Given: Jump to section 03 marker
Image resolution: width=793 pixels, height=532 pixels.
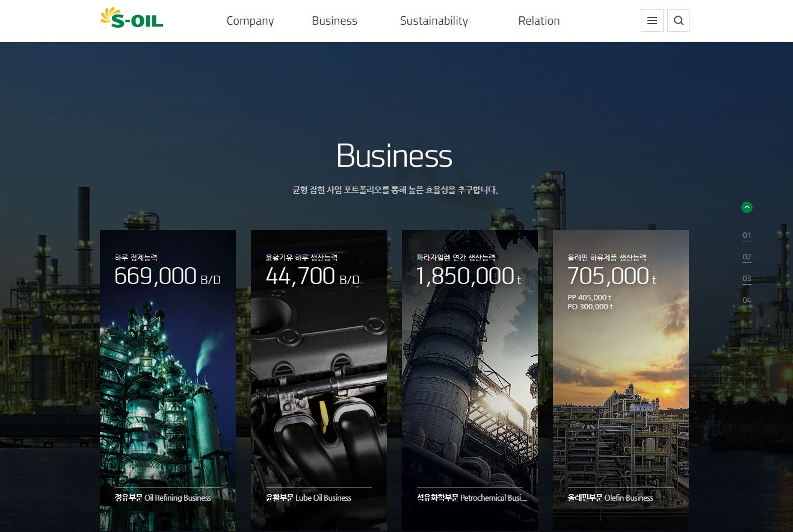Looking at the screenshot, I should pos(747,279).
